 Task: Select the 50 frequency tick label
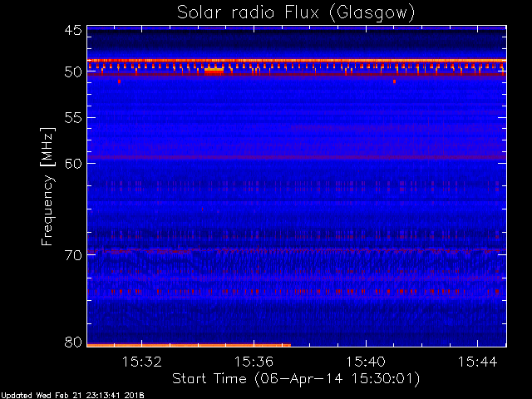point(73,72)
